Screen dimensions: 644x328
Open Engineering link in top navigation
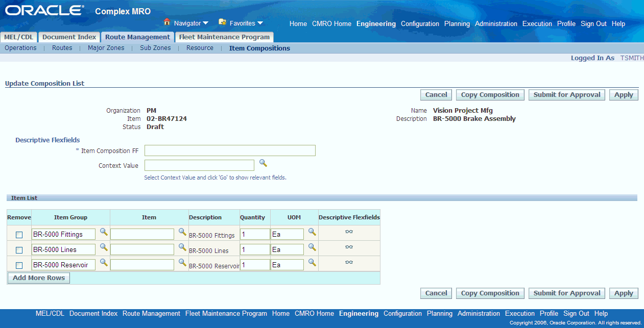click(x=376, y=24)
